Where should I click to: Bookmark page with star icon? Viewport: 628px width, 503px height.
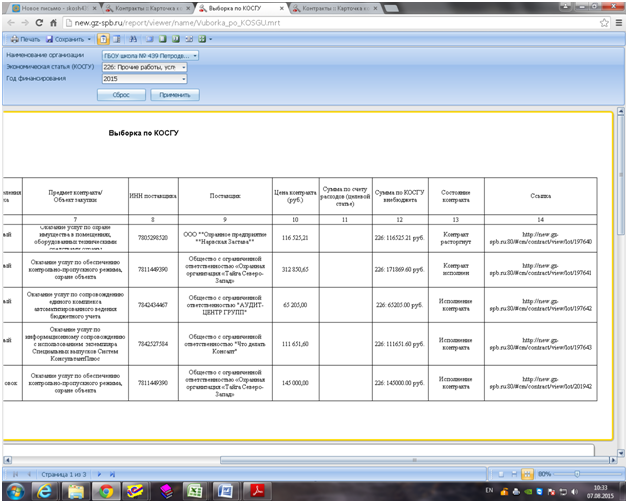coord(604,23)
